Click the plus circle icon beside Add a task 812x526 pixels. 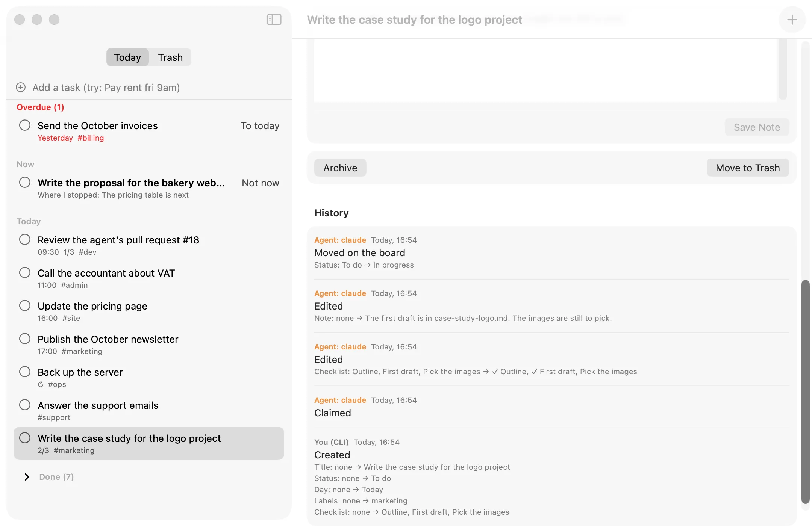21,87
